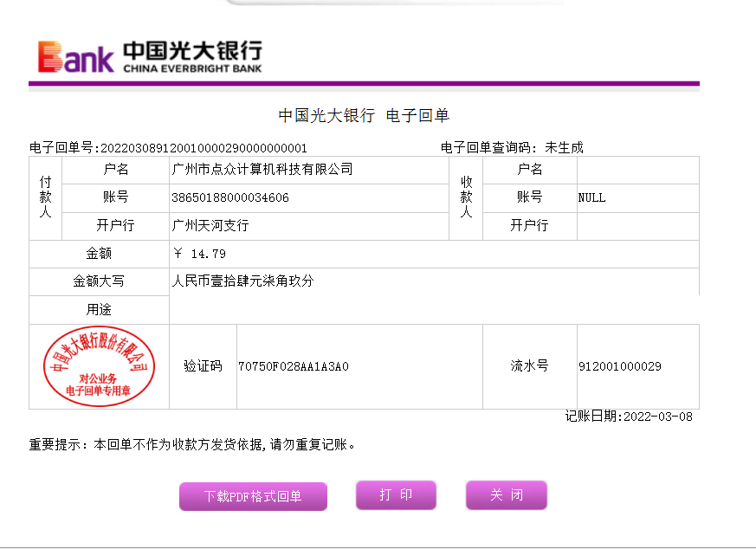Click the payer name 广州市点众计算机科技有限公司
This screenshot has height=549, width=756.
[x=262, y=170]
